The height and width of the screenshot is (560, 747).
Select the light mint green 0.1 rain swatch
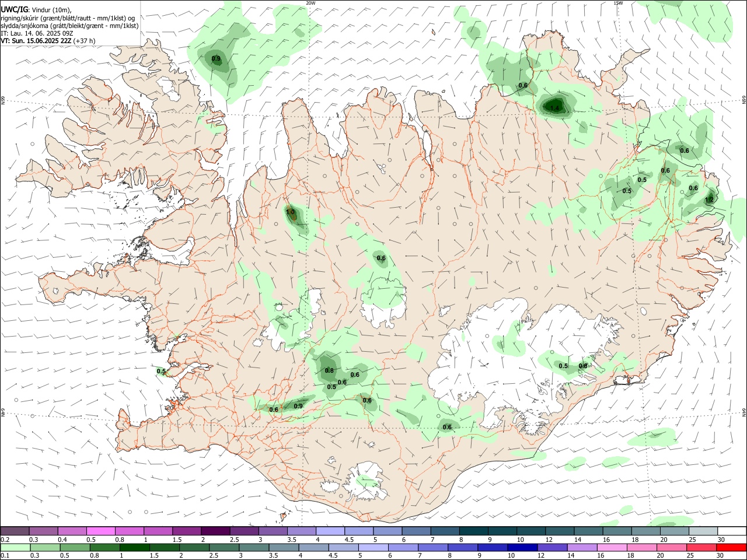pos(15,547)
